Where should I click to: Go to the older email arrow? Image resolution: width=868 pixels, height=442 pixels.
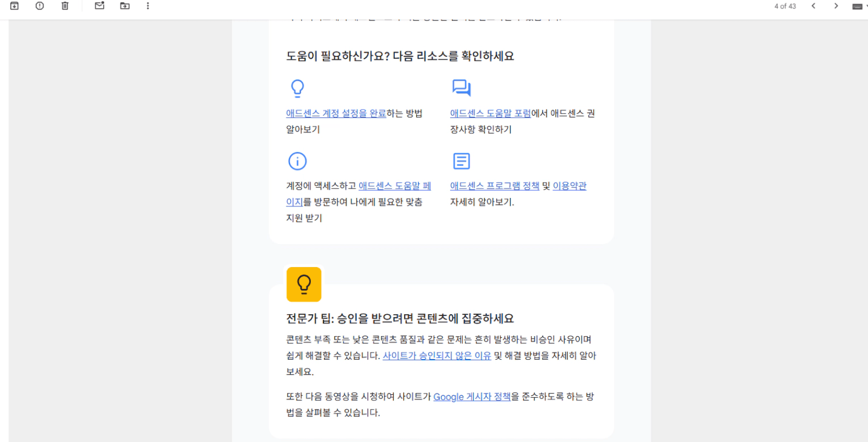(x=836, y=6)
